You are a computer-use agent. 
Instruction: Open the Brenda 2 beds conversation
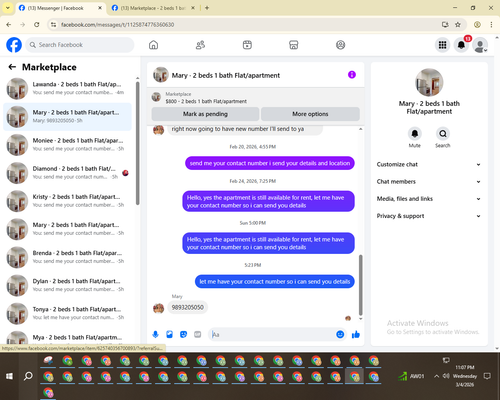[x=68, y=257]
